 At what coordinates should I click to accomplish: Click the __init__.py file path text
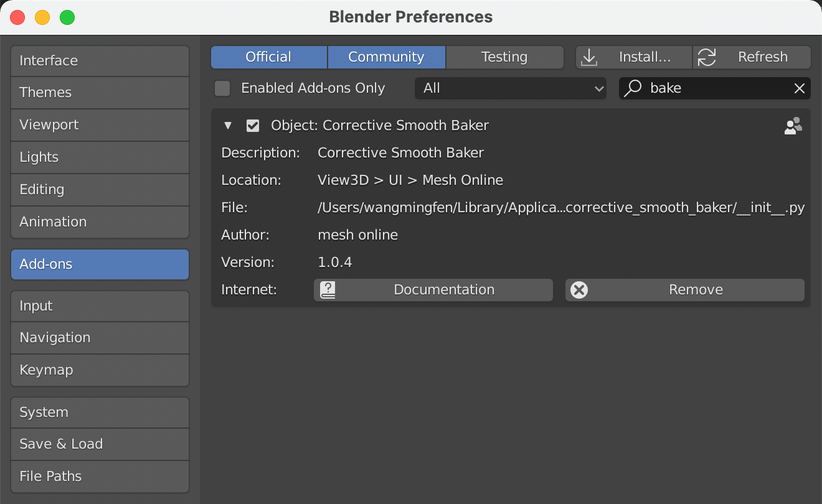tap(561, 208)
